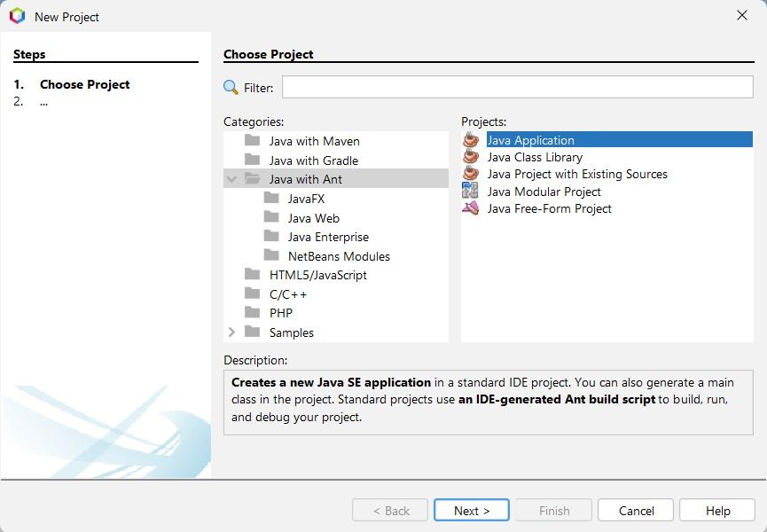Click the Java Free-Form Project icon
The width and height of the screenshot is (767, 532).
471,207
